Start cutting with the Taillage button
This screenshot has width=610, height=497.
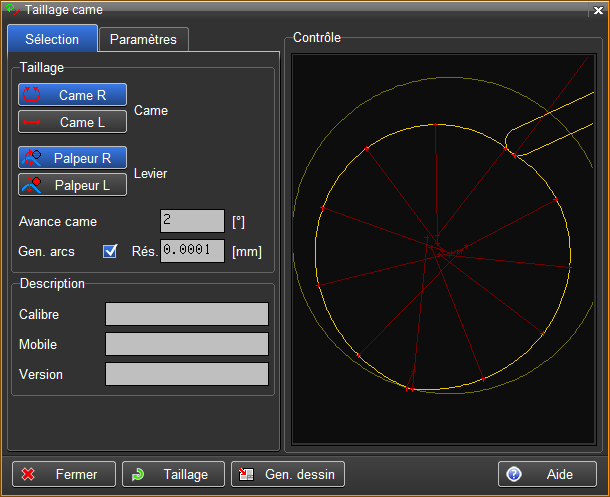pyautogui.click(x=173, y=474)
